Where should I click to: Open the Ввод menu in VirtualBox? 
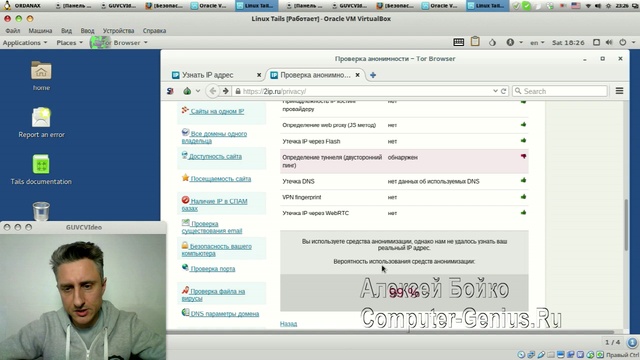87,31
